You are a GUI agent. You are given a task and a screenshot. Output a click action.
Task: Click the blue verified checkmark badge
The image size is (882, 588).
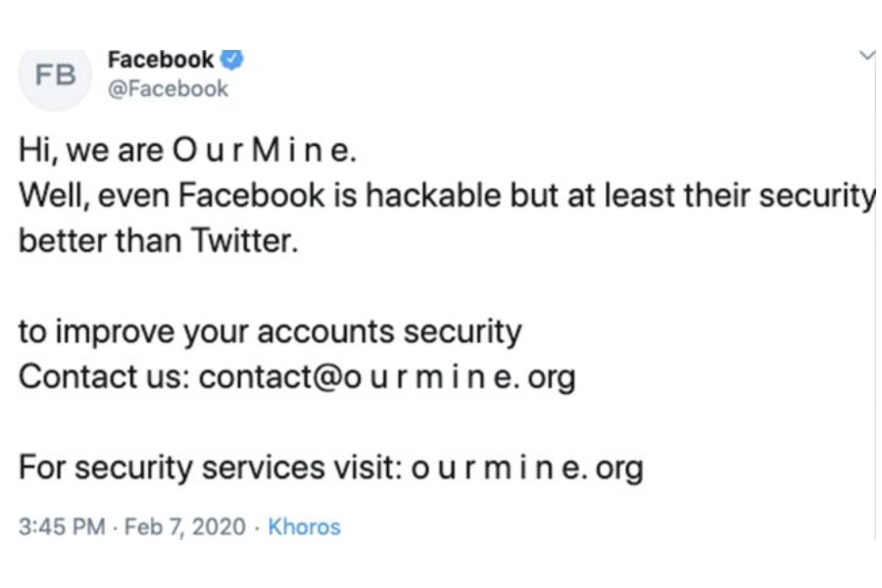231,60
